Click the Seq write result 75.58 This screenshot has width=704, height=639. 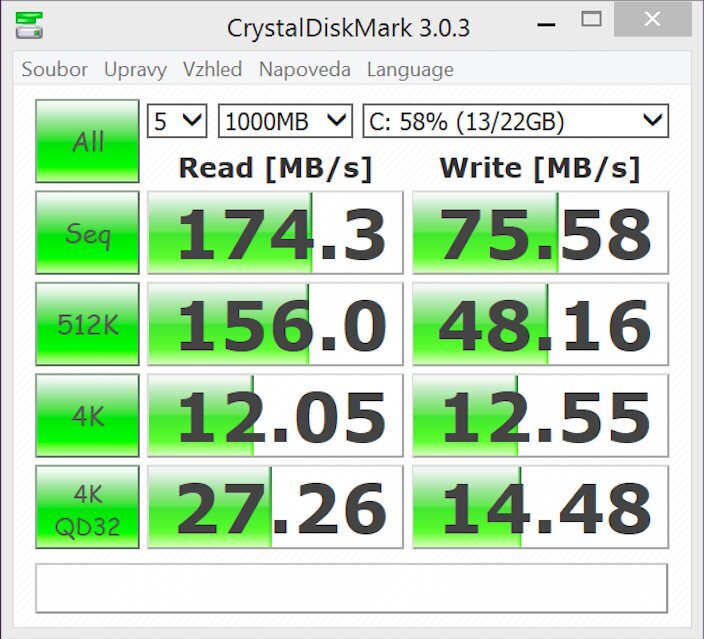click(x=540, y=233)
